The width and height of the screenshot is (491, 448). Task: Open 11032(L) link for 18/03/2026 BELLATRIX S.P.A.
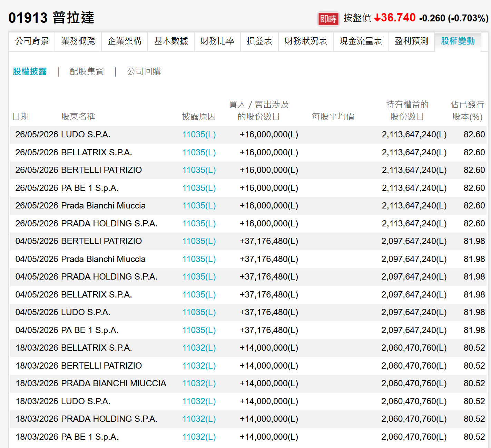click(x=199, y=348)
